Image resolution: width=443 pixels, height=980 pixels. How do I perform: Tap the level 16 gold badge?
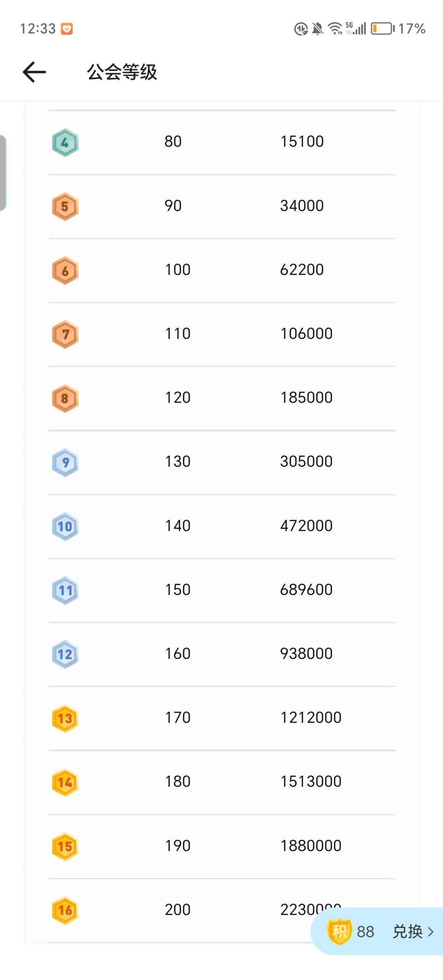coord(65,910)
